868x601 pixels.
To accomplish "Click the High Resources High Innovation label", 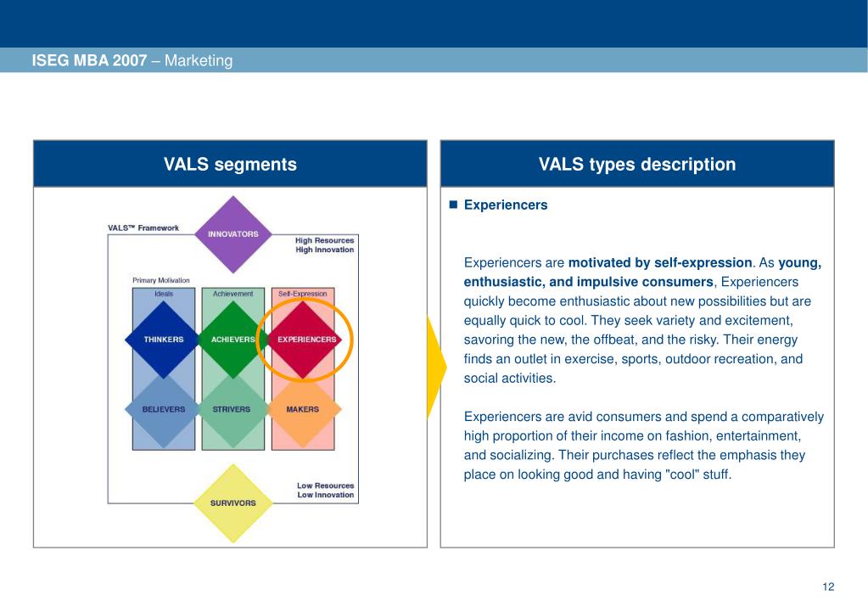I will 324,244.
